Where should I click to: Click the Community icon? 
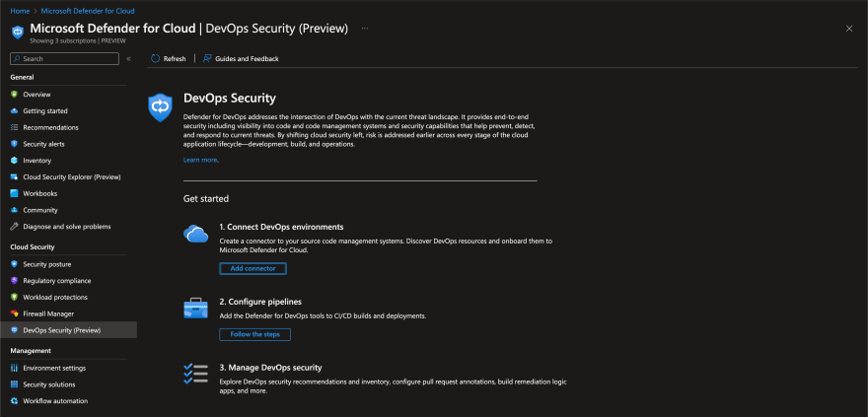[15, 210]
